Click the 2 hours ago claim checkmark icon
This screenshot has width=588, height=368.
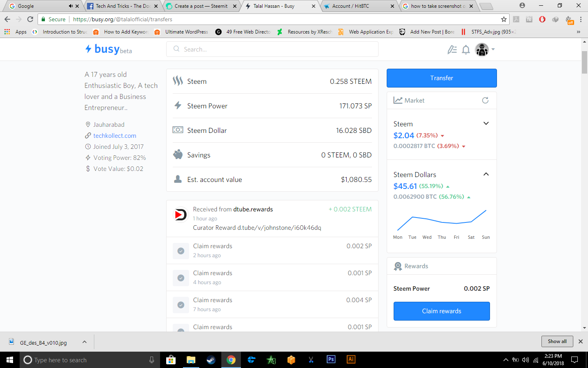[181, 251]
